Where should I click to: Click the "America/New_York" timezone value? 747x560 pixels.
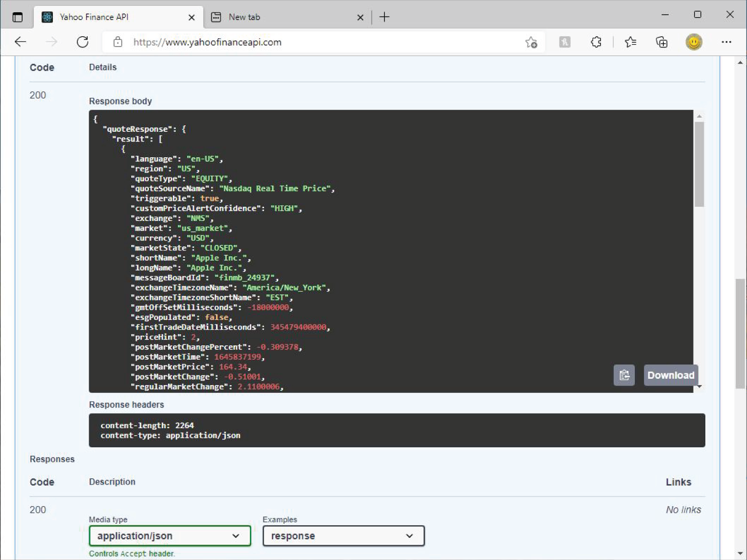[284, 288]
